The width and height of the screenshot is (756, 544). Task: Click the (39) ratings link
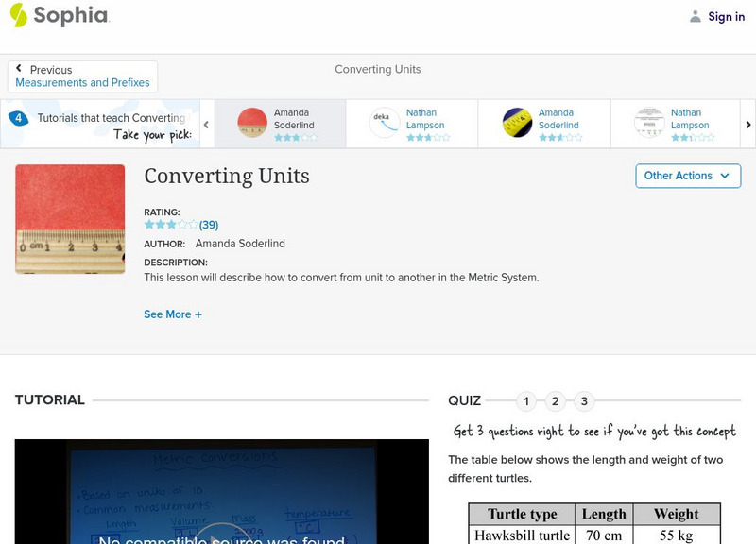coord(207,225)
